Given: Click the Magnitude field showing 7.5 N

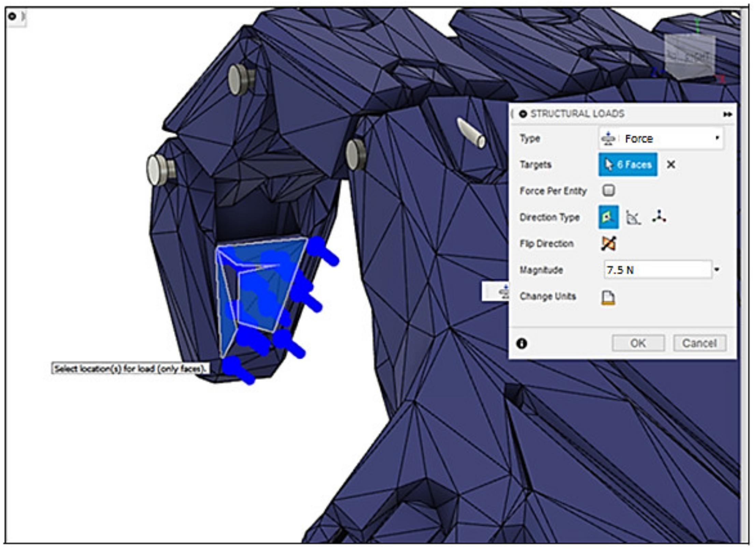Looking at the screenshot, I should tap(657, 270).
